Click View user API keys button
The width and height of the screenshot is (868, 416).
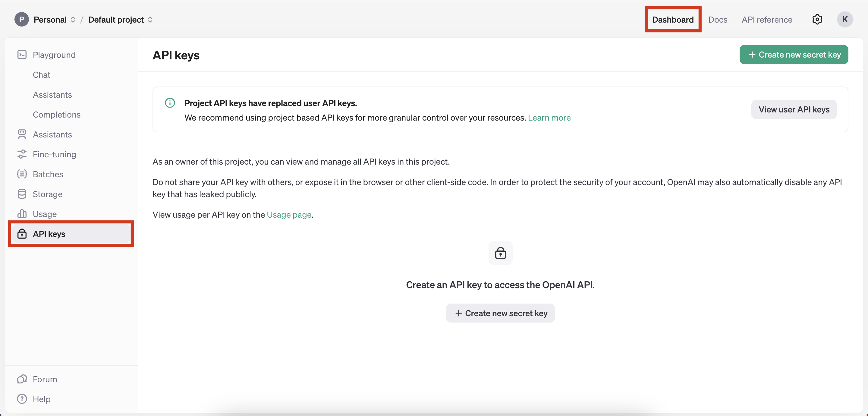click(794, 109)
